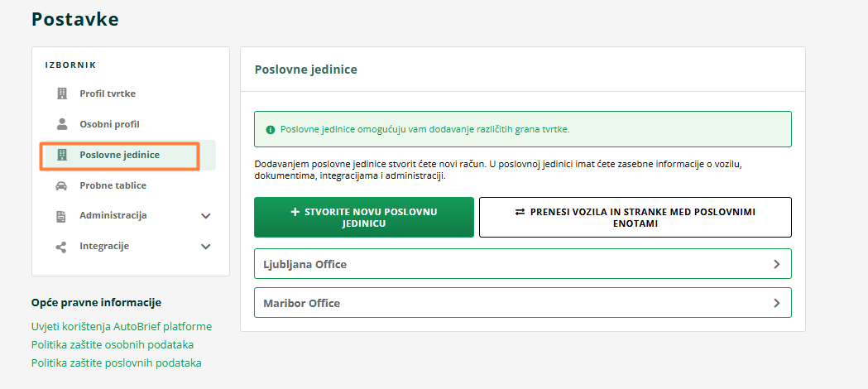This screenshot has height=389, width=868.
Task: Select Osobni profil in the menu
Action: [109, 124]
